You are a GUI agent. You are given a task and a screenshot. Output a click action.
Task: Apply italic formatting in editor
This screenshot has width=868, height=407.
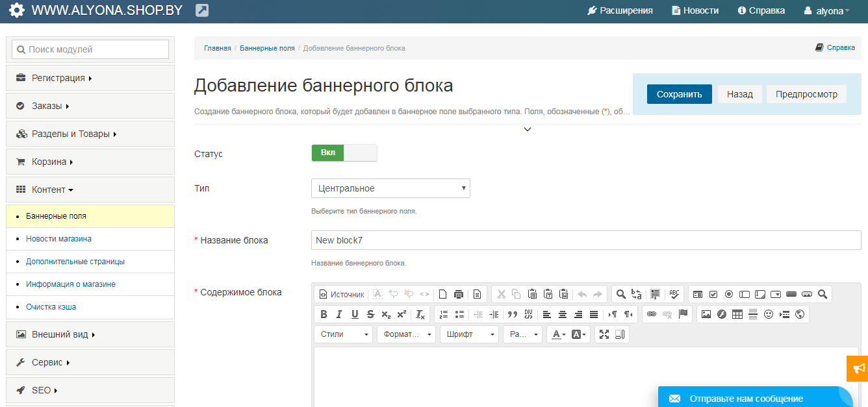pyautogui.click(x=339, y=314)
